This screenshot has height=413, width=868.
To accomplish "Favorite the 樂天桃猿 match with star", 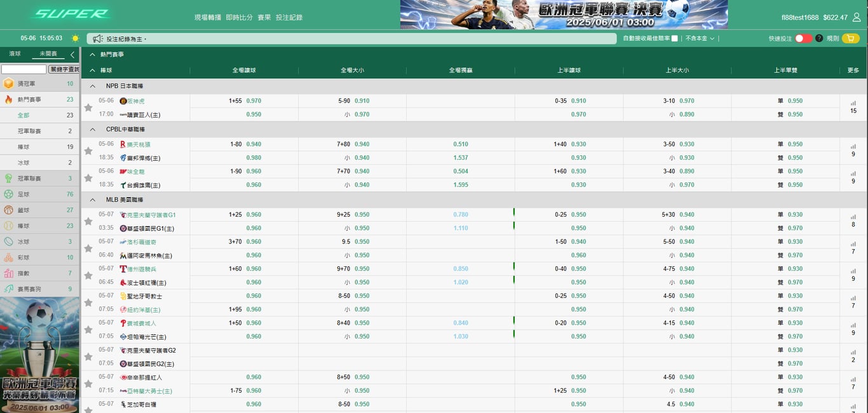I will coord(88,151).
